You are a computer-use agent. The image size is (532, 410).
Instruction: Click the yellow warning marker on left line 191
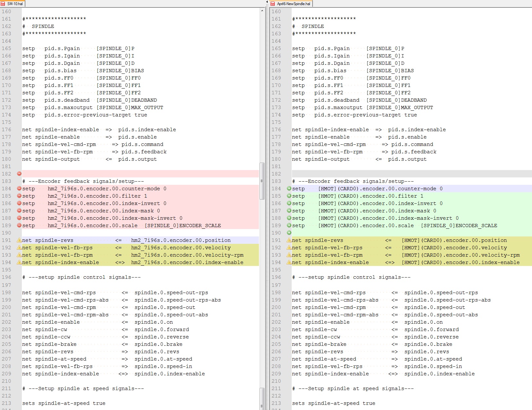pos(19,240)
